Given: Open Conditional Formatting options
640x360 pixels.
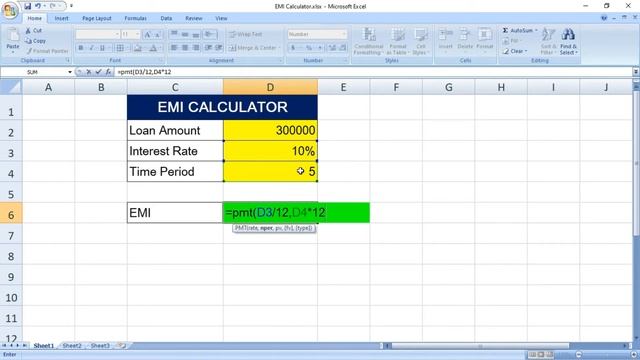Looking at the screenshot, I should click(x=368, y=41).
